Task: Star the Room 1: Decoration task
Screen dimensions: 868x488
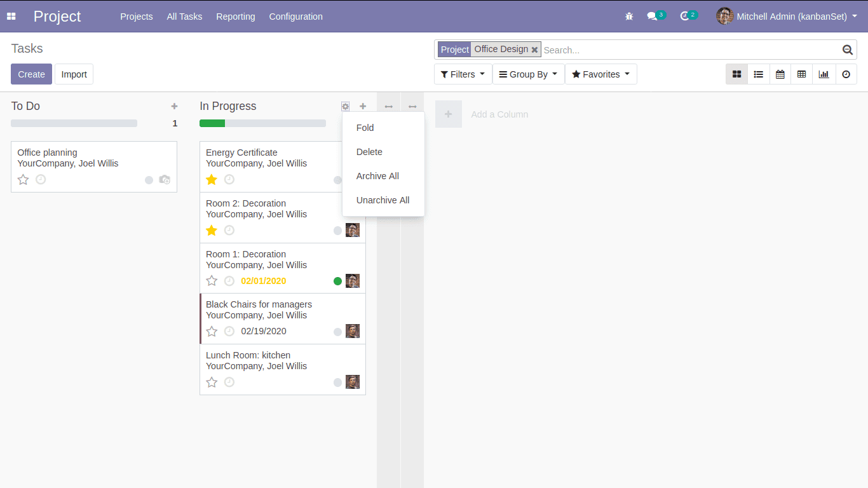Action: pos(212,281)
